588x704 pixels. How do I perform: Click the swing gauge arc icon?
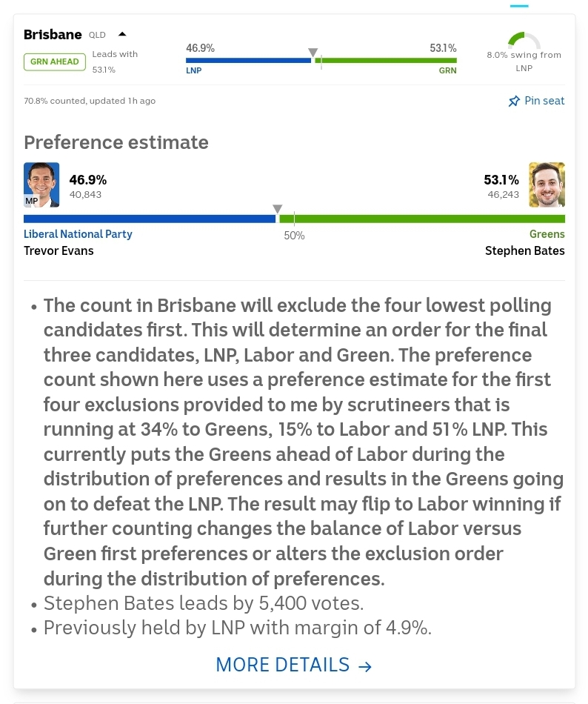pyautogui.click(x=524, y=40)
